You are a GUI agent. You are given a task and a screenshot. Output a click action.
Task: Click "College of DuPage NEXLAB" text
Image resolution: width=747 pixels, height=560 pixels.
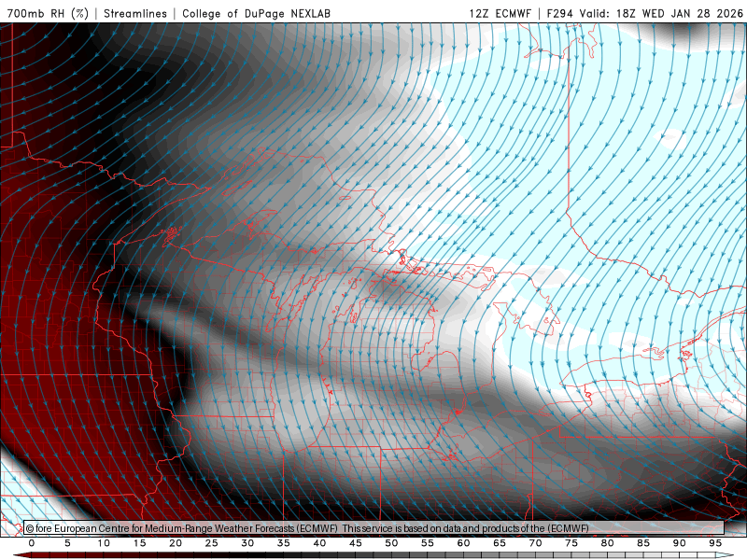256,13
